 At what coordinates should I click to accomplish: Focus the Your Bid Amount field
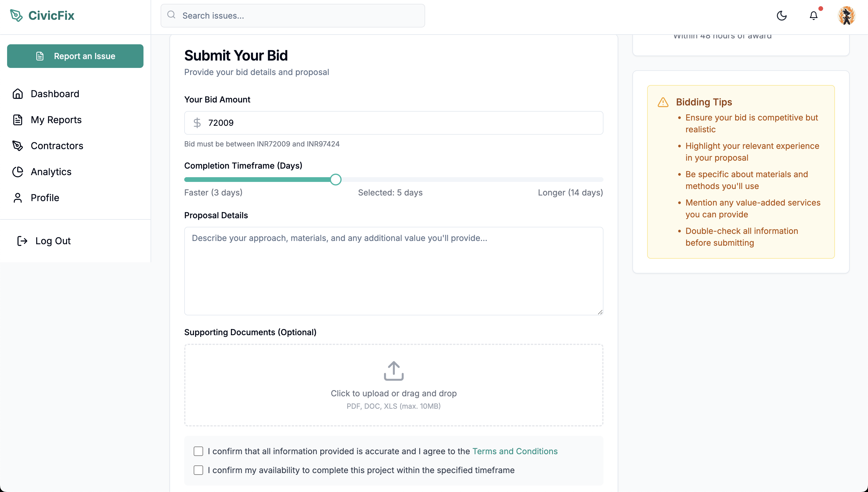pos(399,123)
